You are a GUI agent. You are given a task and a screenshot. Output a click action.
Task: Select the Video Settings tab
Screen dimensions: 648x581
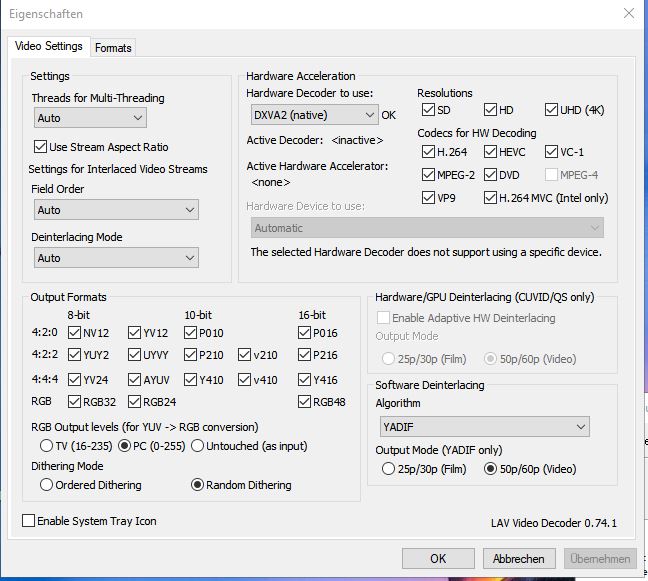click(x=50, y=47)
